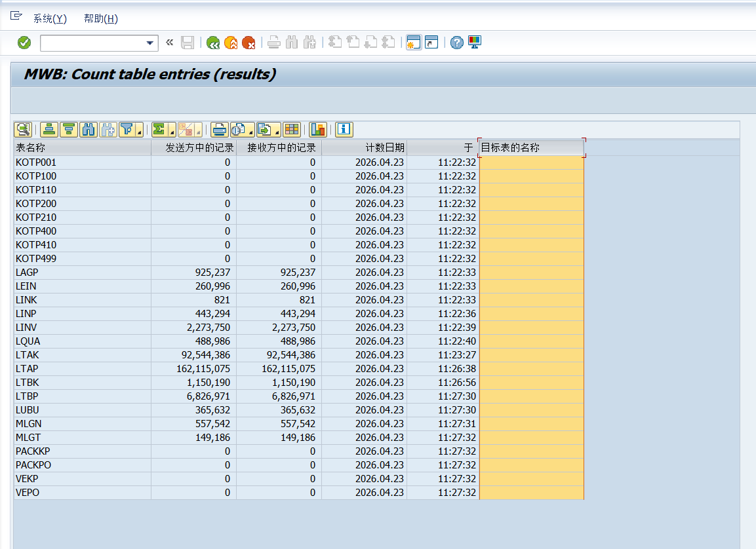Select the LQUA table name cell
Image resolution: width=756 pixels, height=549 pixels.
pyautogui.click(x=83, y=341)
